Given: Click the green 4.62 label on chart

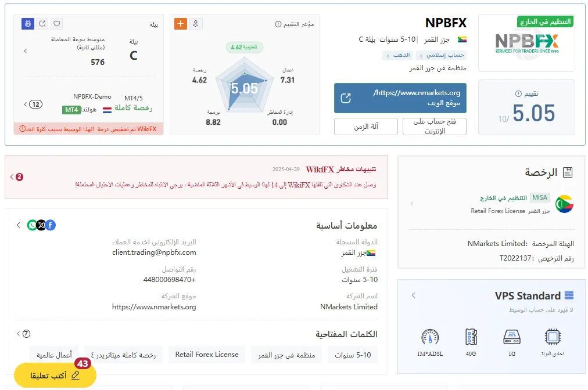Looking at the screenshot, I should coord(244,47).
